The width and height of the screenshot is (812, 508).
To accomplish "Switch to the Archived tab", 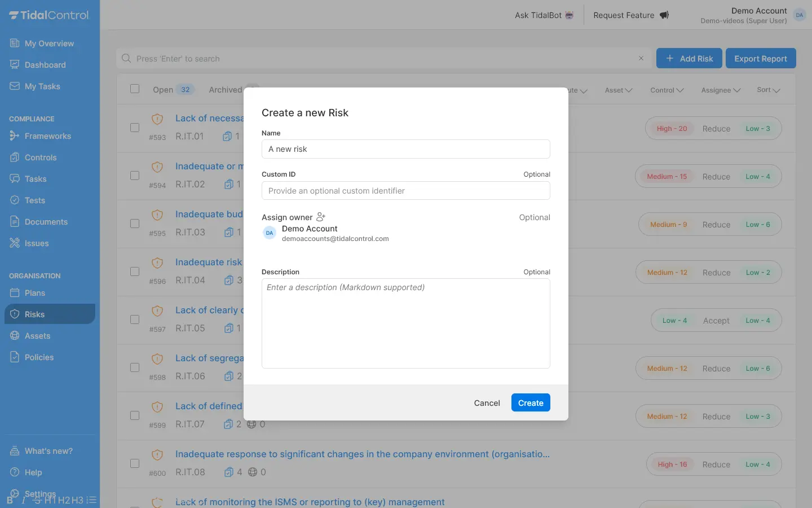I will pos(225,90).
